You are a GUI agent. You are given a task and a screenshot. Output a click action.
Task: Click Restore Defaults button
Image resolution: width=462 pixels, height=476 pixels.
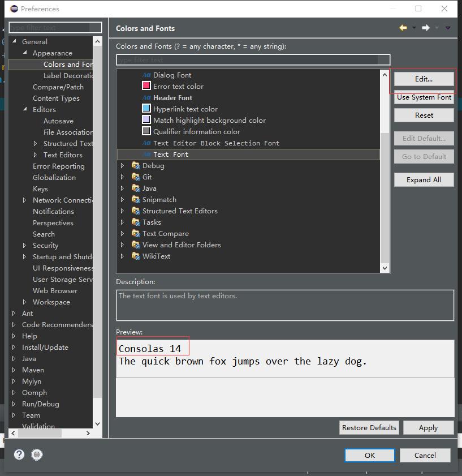click(x=369, y=427)
